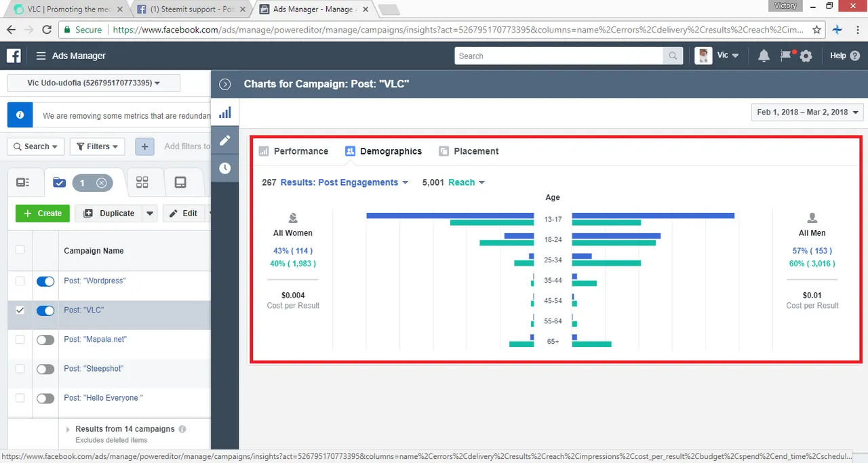Open the Duplicate arrow dropdown
Viewport: 868px width, 463px height.
point(151,213)
